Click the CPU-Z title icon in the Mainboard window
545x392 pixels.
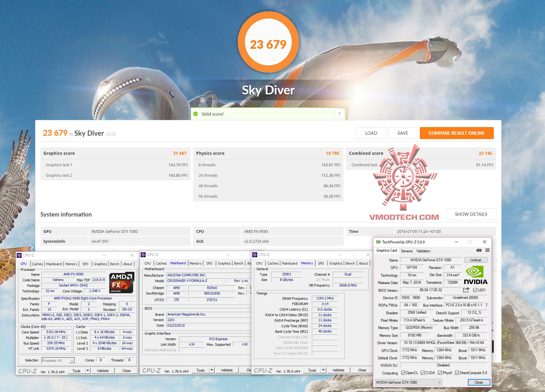coord(143,255)
